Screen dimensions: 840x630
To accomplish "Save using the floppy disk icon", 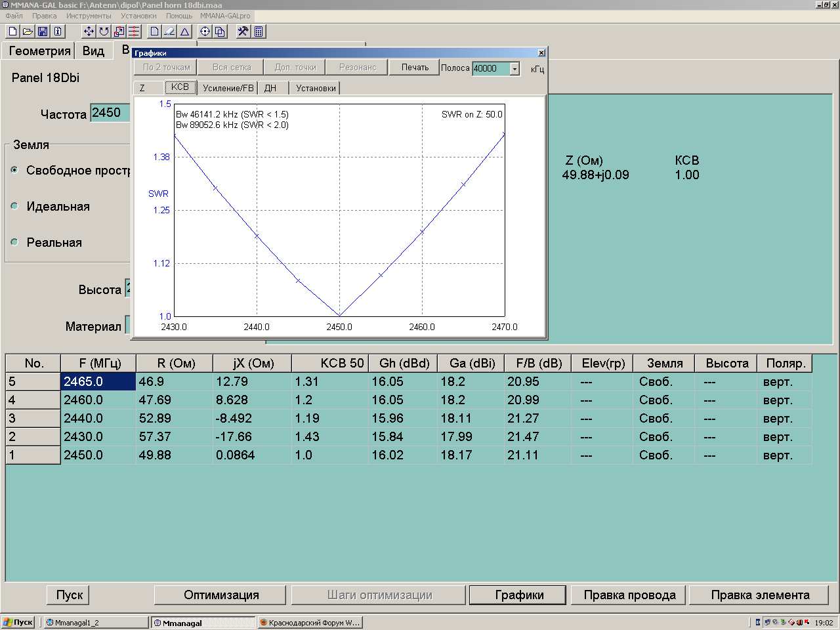I will tap(43, 31).
